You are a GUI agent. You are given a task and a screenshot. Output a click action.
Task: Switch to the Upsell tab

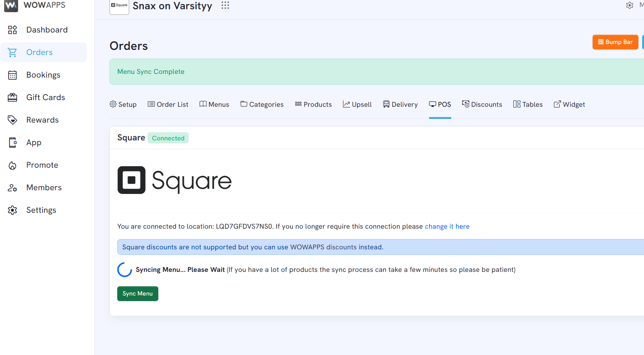click(x=357, y=105)
